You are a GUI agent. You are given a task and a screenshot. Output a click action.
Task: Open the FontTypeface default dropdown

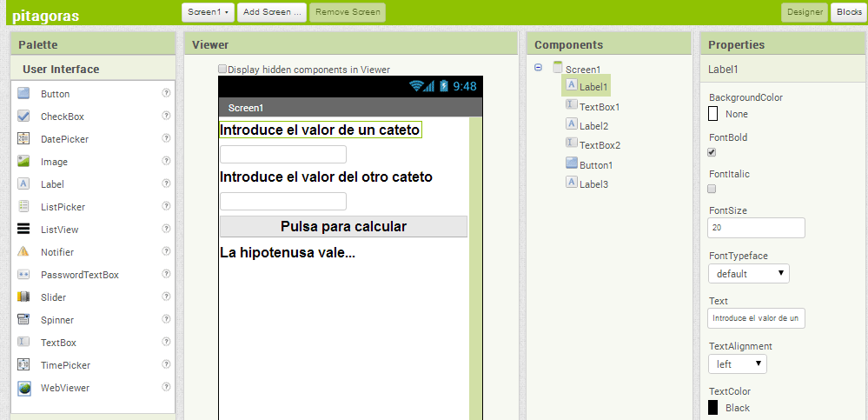click(748, 274)
